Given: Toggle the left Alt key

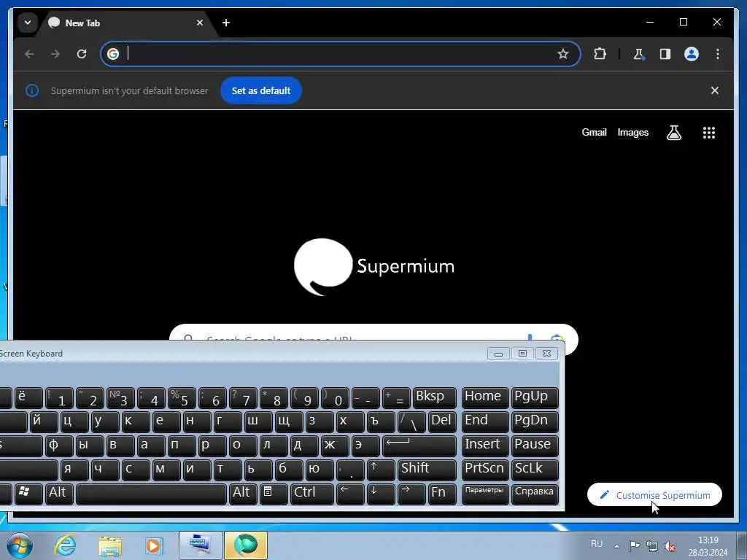Looking at the screenshot, I should [60, 494].
